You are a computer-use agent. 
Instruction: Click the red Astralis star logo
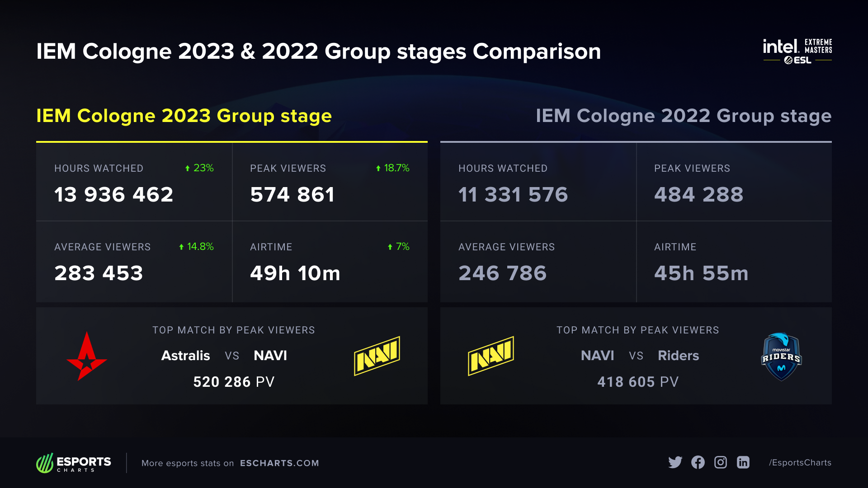(x=86, y=357)
